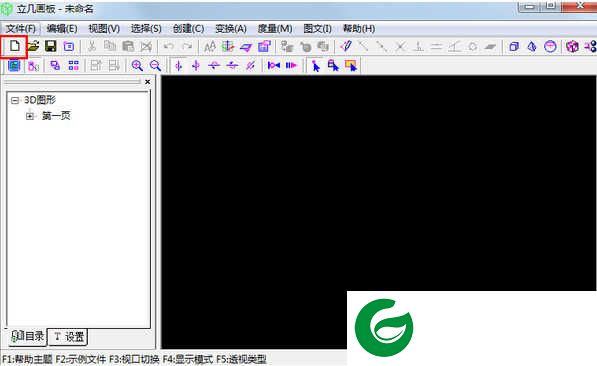
Task: Click the Copy icon in toolbar
Action: click(x=110, y=46)
